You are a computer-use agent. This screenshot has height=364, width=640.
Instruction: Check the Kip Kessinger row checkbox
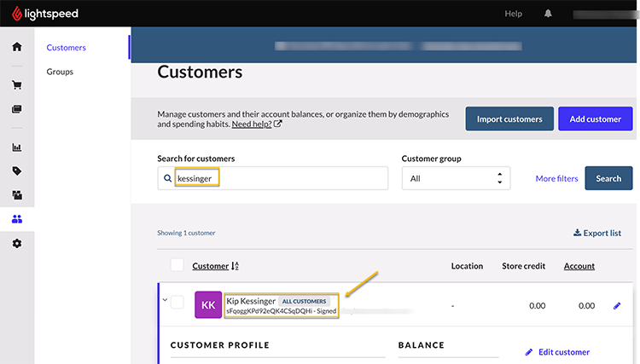(177, 302)
